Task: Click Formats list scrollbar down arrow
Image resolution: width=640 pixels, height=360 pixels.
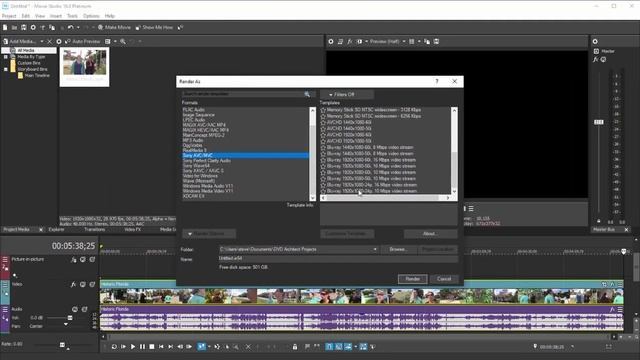Action: pos(313,198)
